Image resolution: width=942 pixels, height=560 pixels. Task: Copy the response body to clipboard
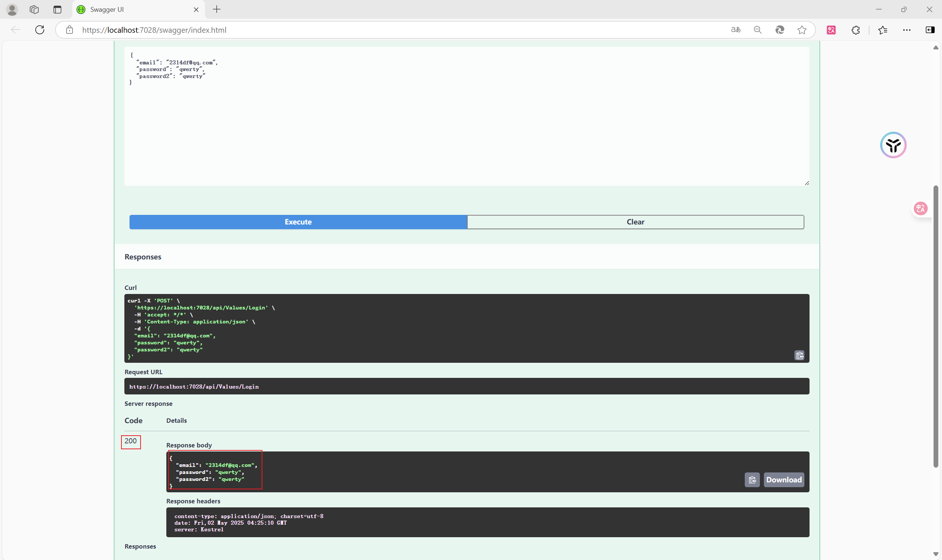(752, 480)
